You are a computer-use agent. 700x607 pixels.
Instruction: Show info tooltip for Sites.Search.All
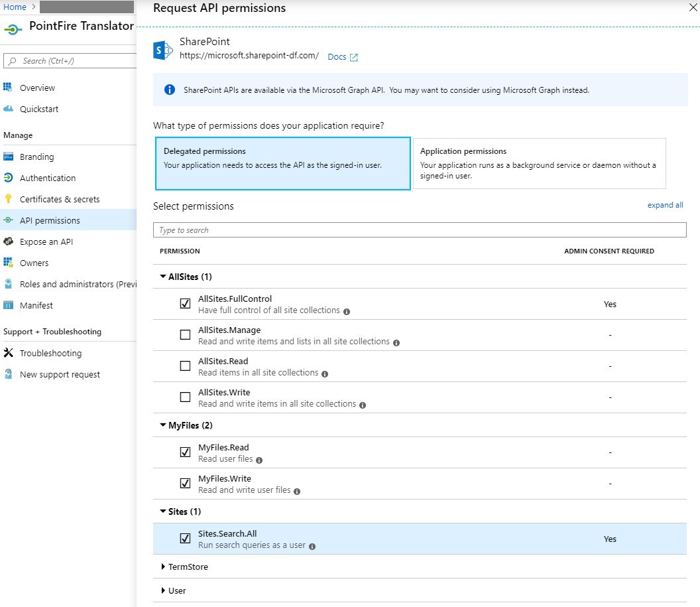[312, 546]
